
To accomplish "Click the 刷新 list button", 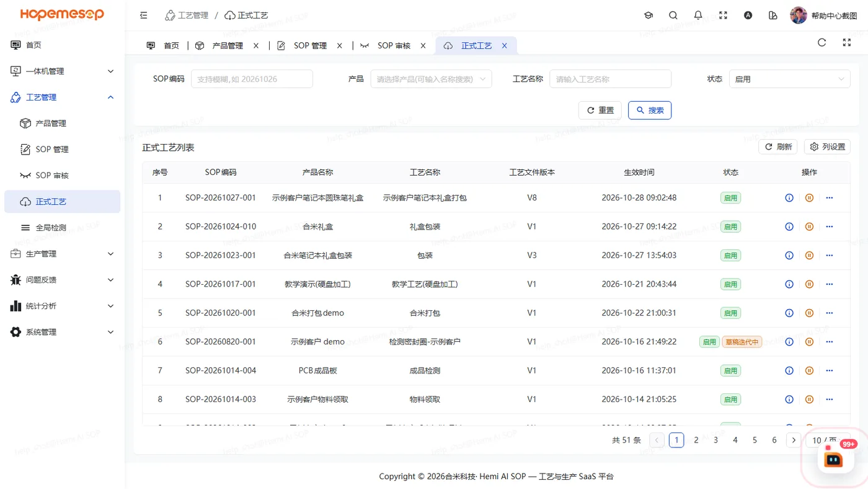I will [x=778, y=147].
